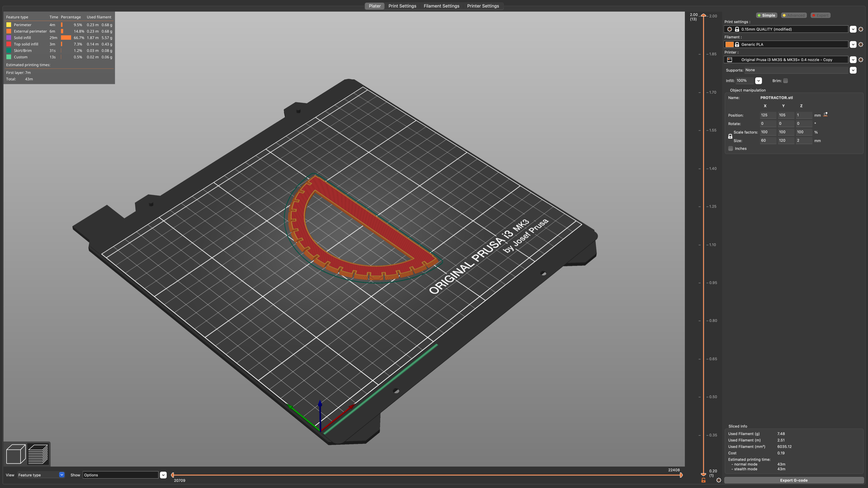This screenshot has height=488, width=868.
Task: Click Size X field showing 60
Action: tap(768, 141)
